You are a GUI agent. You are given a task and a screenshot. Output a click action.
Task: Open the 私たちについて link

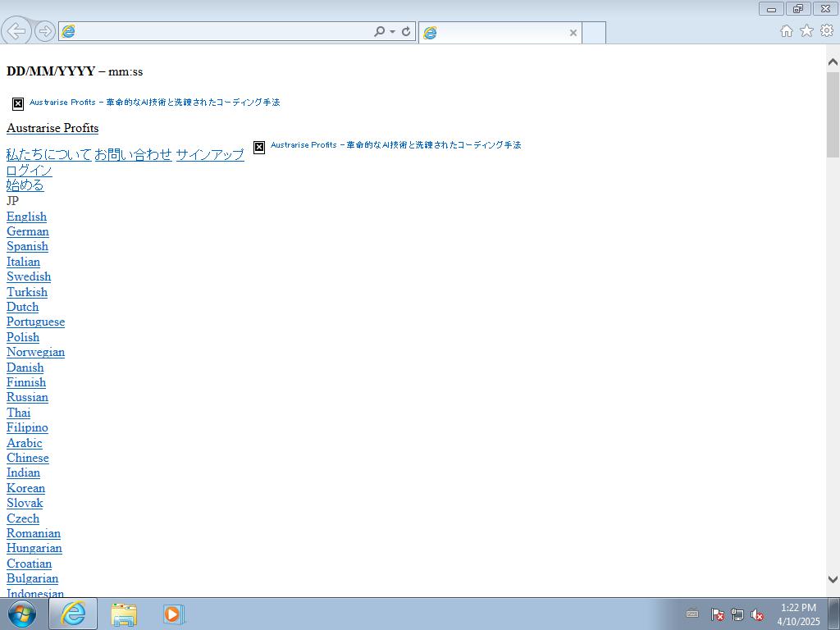click(48, 155)
